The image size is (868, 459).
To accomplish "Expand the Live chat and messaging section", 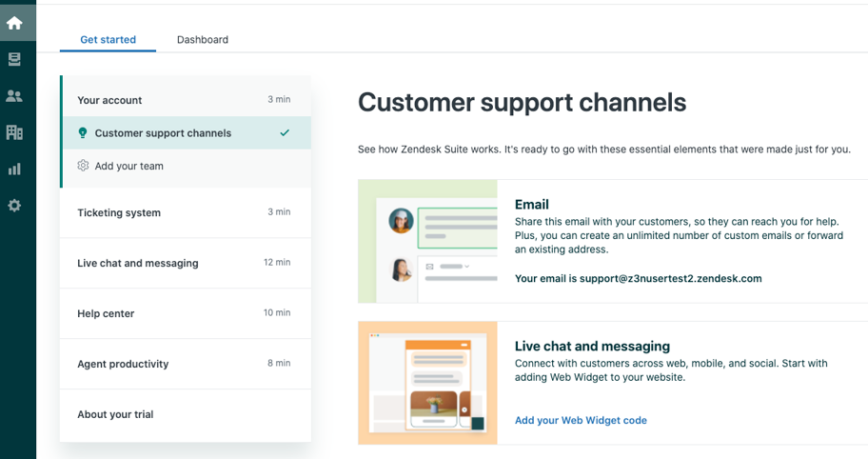I will (185, 263).
